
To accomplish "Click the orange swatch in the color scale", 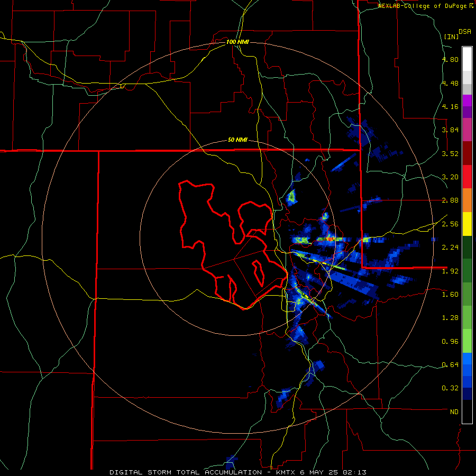I will [x=467, y=200].
